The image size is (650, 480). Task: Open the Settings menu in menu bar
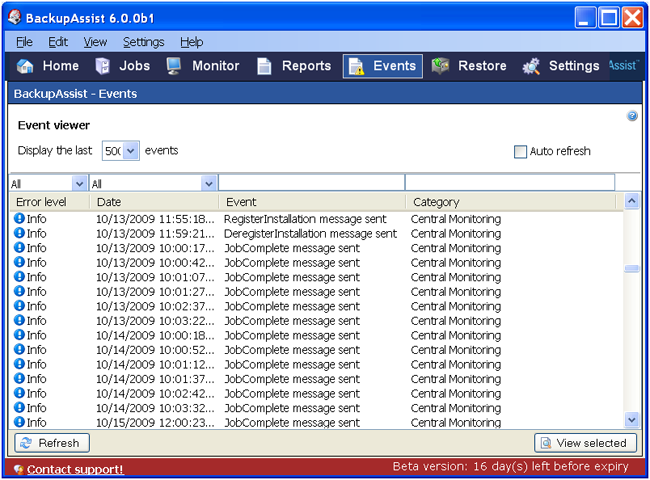(143, 42)
